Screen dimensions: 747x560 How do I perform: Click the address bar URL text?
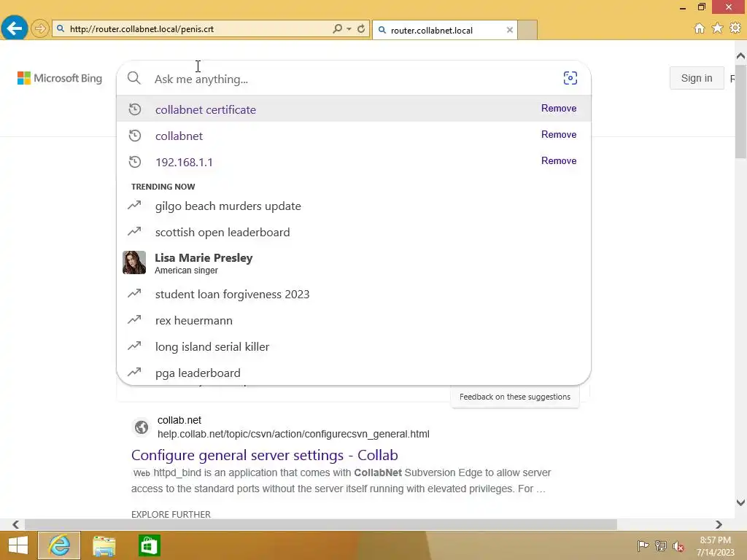[142, 28]
